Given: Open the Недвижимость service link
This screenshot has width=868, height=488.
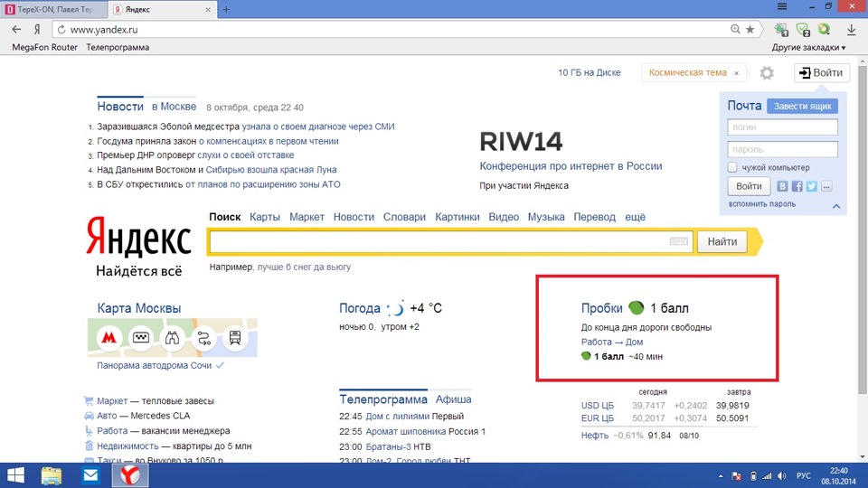Looking at the screenshot, I should pyautogui.click(x=127, y=446).
